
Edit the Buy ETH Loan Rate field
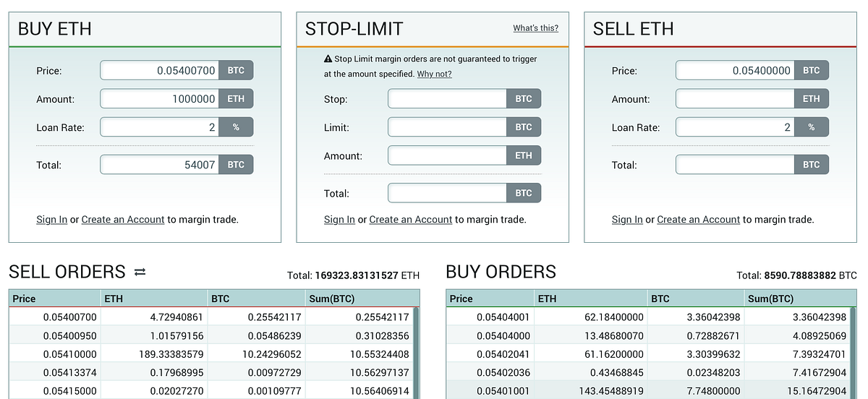[x=159, y=127]
